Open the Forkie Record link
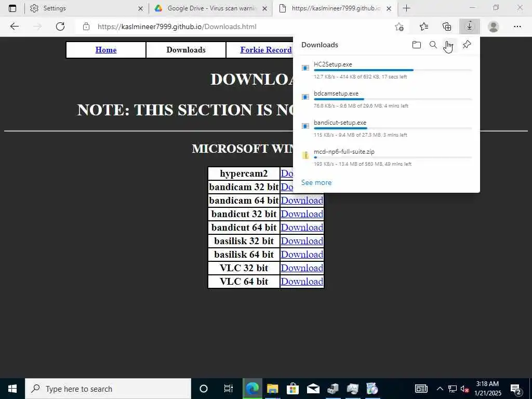Image resolution: width=532 pixels, height=399 pixels. point(266,50)
